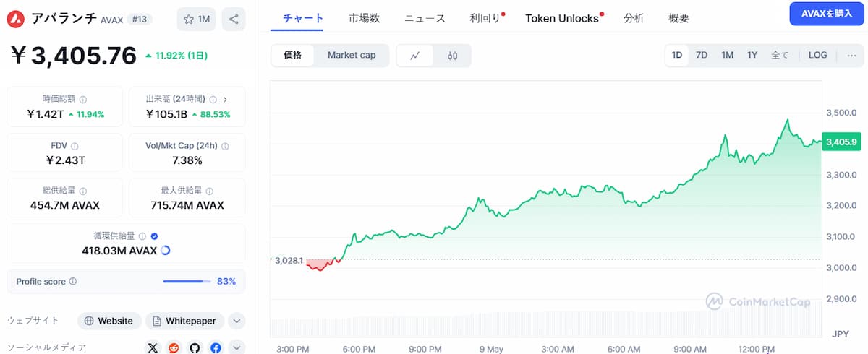
Task: Open the Reddit social media icon
Action: tap(174, 348)
